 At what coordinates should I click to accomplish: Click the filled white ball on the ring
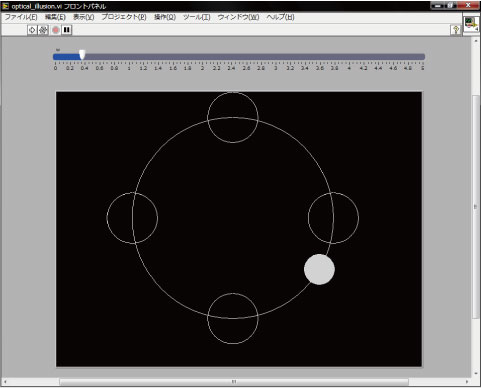tap(319, 269)
